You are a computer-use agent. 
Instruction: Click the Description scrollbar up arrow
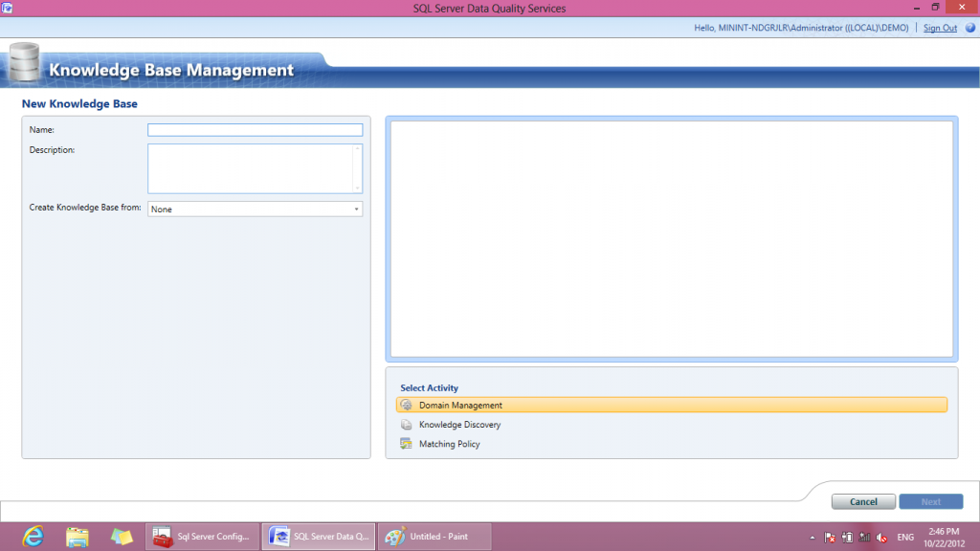point(358,148)
